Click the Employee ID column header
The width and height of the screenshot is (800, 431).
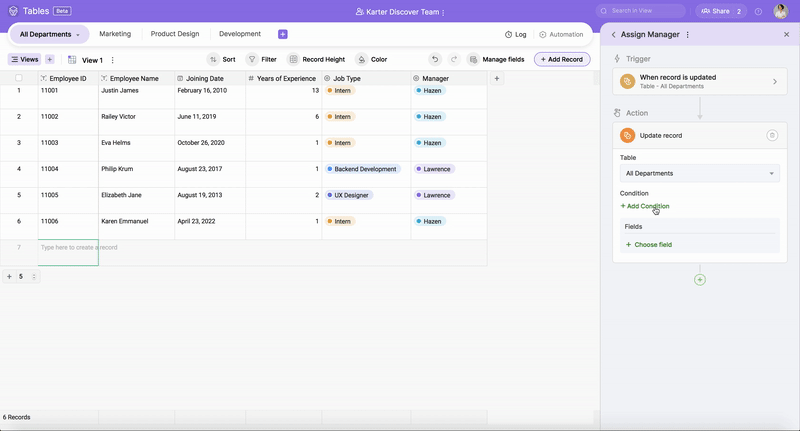click(68, 79)
